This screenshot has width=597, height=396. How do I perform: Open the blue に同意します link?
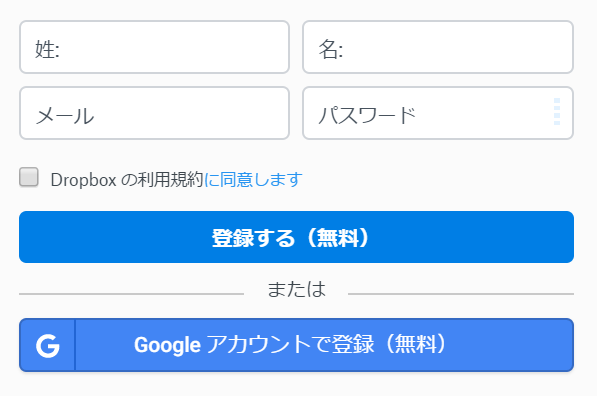pyautogui.click(x=254, y=179)
